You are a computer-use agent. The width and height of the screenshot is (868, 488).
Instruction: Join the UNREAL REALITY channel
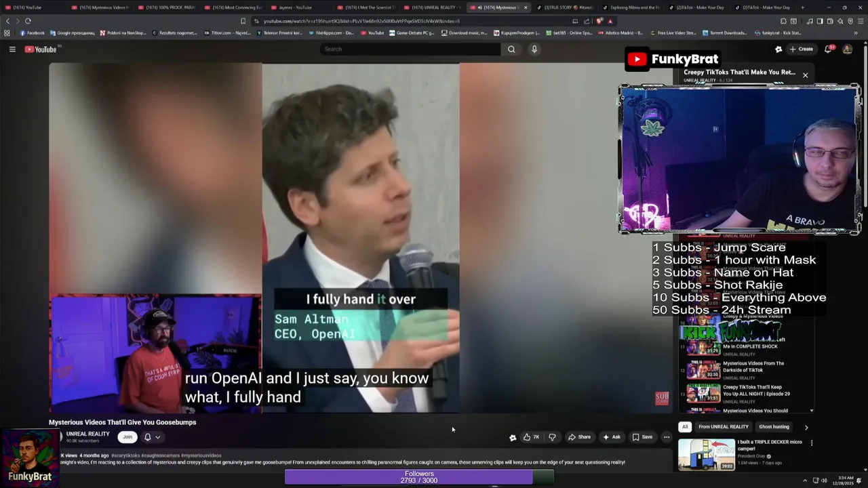pos(127,437)
